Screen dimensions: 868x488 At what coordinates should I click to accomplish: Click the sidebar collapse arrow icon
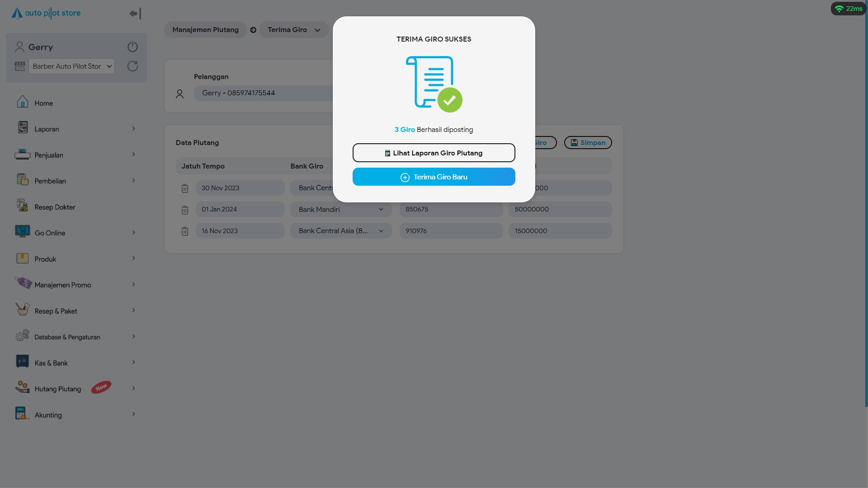(135, 14)
